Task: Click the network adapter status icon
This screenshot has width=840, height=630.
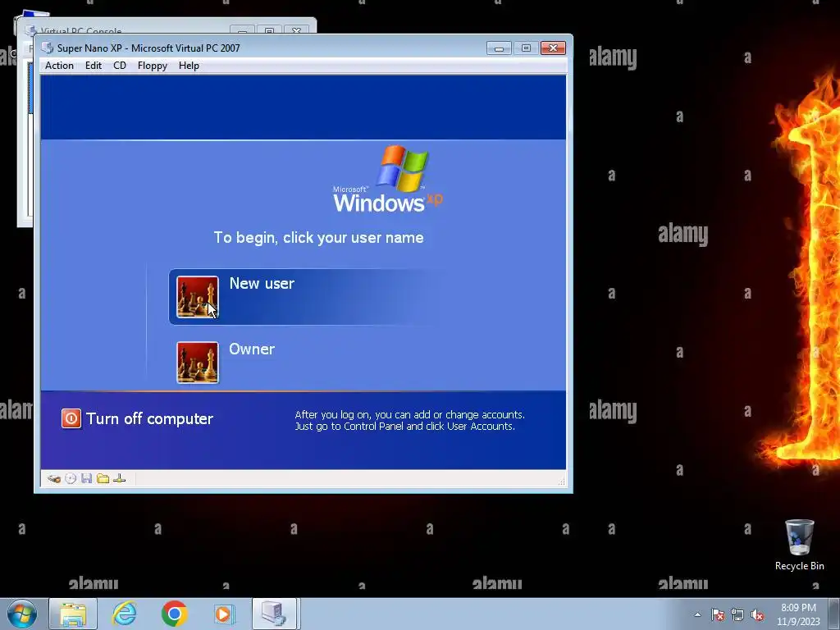Action: coord(120,478)
